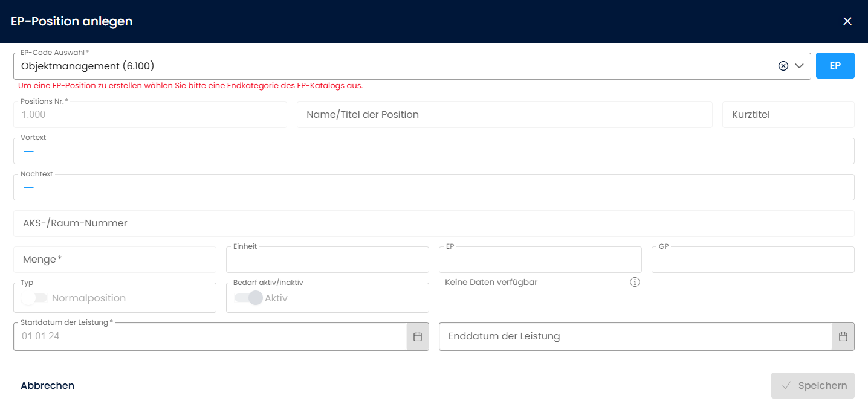Select the Nachtext text field
Screen dimensions: 868x404
[433, 187]
